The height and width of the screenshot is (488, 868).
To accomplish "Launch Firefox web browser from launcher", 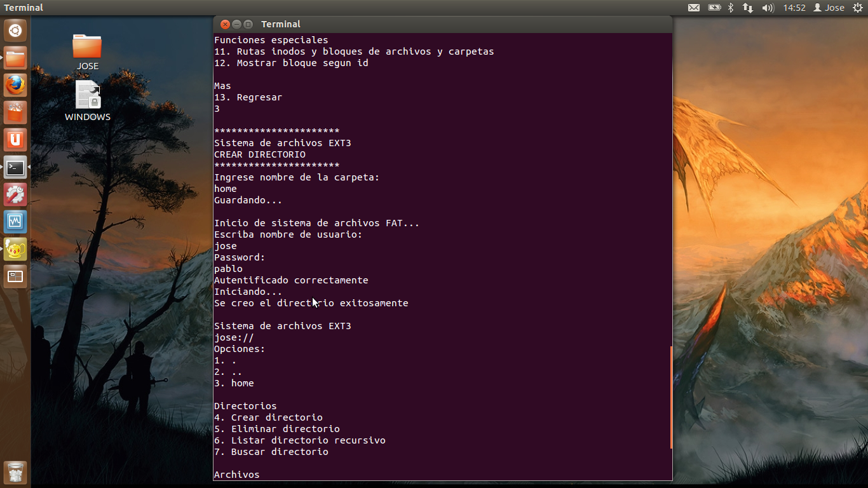I will coord(15,86).
